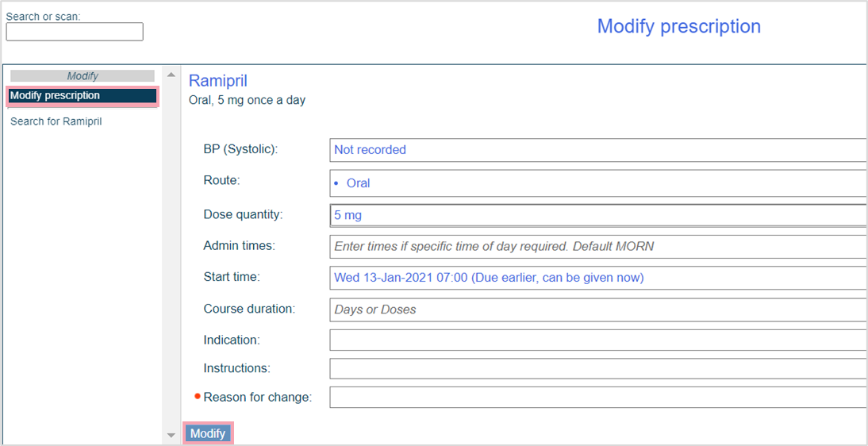The image size is (868, 446).
Task: Click the sidebar scroll down arrow
Action: click(171, 435)
